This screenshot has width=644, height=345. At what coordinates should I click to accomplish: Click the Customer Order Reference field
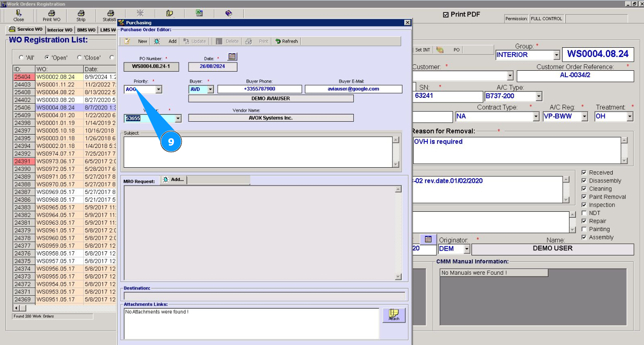point(576,76)
